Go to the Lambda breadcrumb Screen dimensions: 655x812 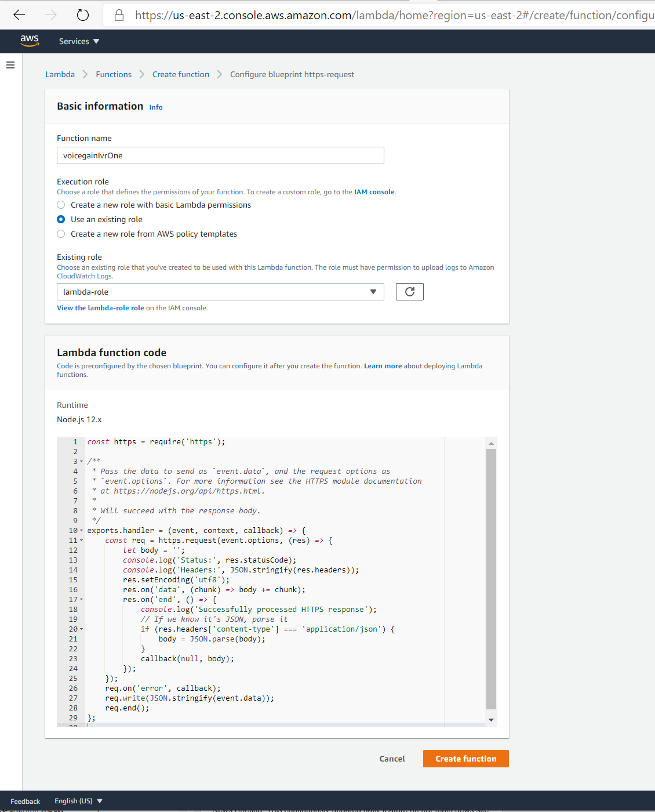60,74
